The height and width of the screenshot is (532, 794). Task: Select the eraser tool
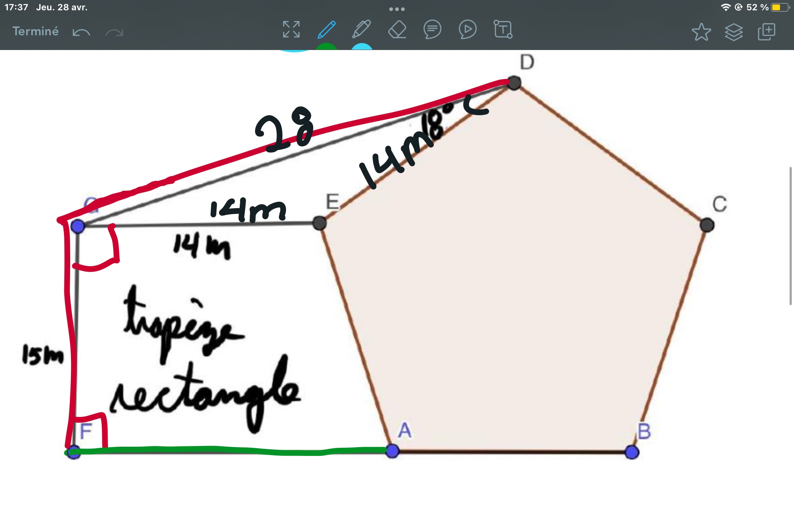(x=397, y=29)
